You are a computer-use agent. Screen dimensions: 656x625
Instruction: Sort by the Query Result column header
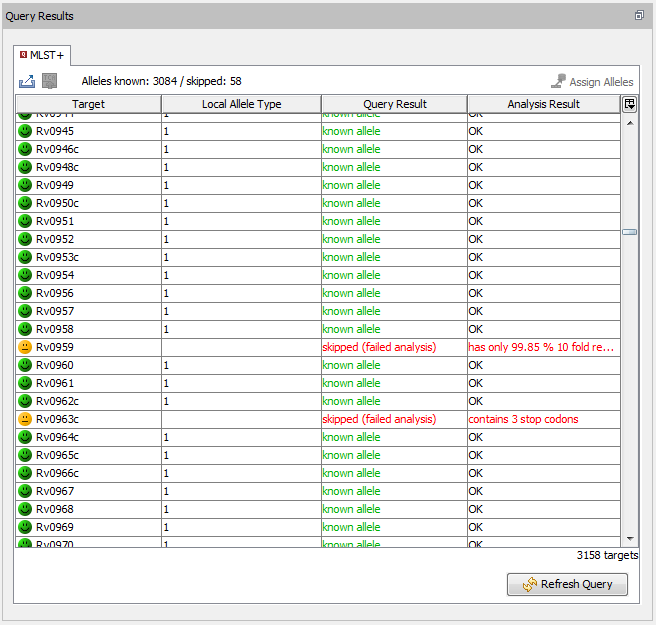pos(394,104)
